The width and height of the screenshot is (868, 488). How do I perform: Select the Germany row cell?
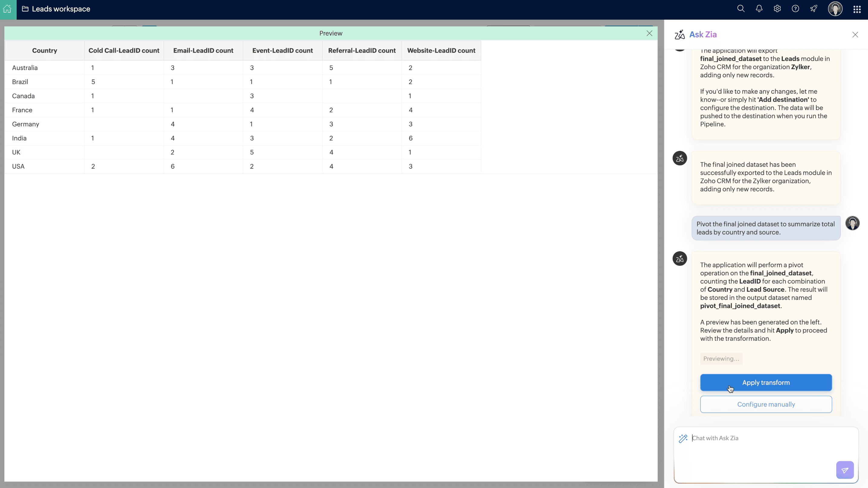pyautogui.click(x=26, y=124)
